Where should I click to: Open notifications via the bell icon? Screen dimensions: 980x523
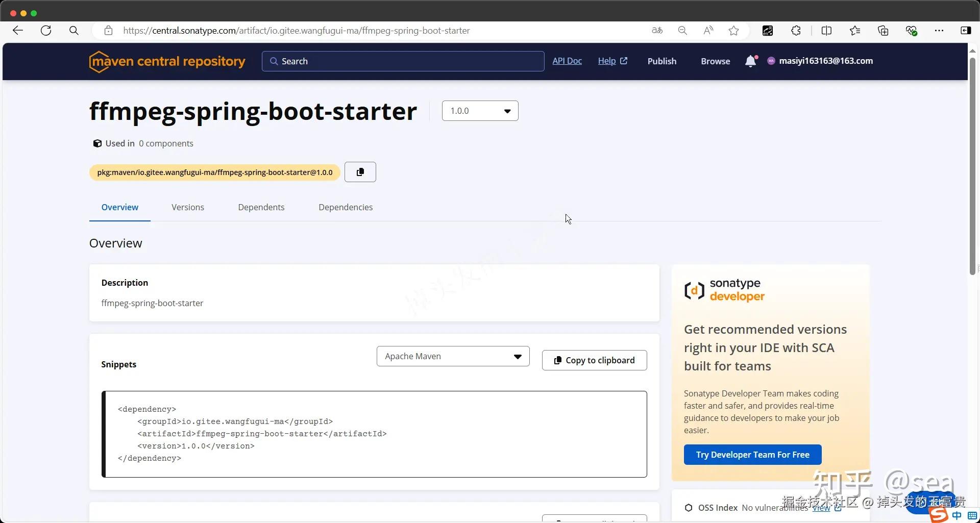(x=750, y=61)
